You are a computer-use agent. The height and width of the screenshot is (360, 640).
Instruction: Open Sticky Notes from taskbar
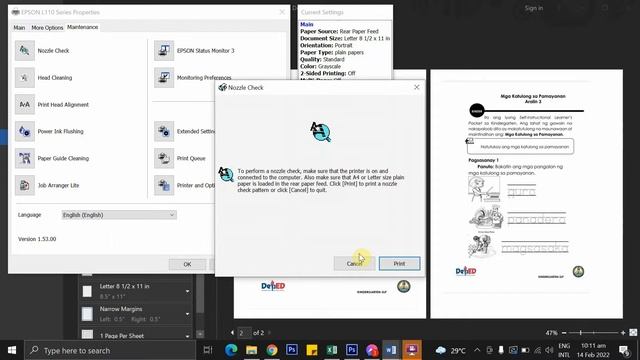[311, 350]
